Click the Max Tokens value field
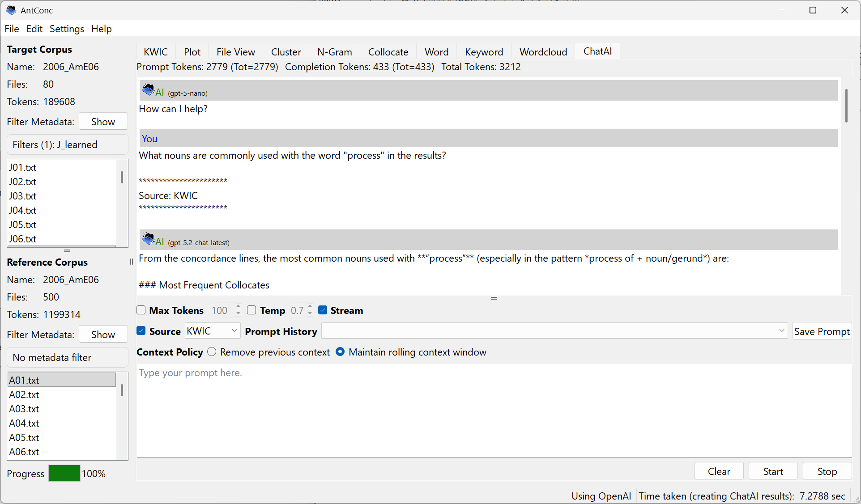Screen dimensions: 861x504 coord(221,310)
